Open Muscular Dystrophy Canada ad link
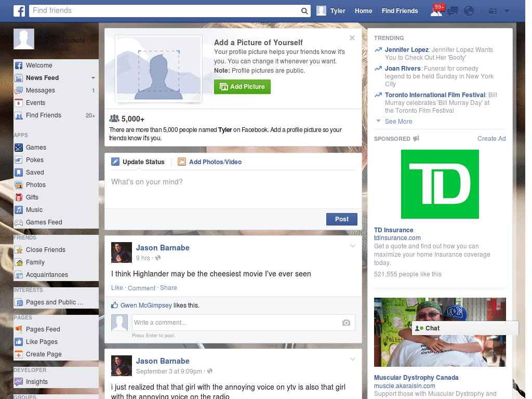 (416, 378)
